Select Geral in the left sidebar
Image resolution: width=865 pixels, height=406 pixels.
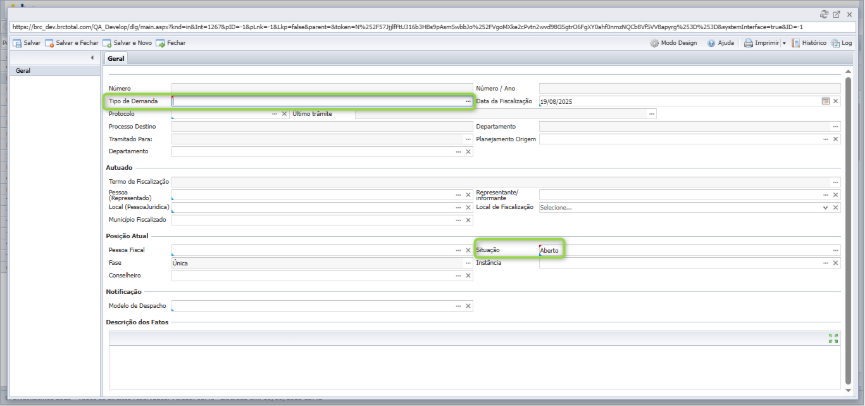(x=55, y=71)
